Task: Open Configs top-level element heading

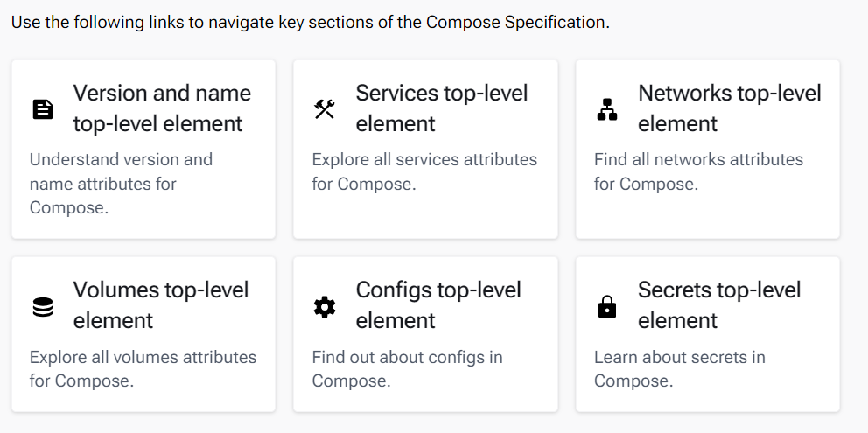Action: pos(437,304)
